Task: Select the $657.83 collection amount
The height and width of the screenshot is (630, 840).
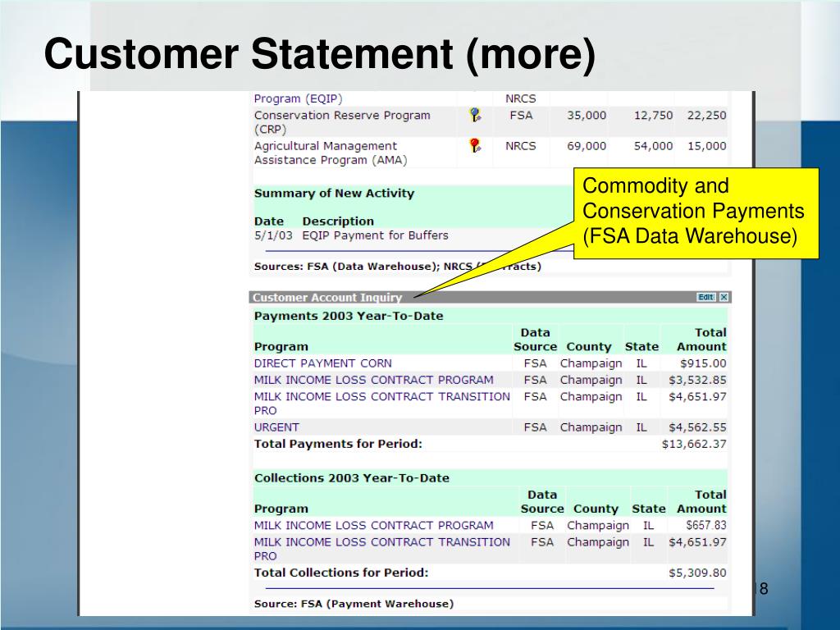Action: tap(706, 526)
